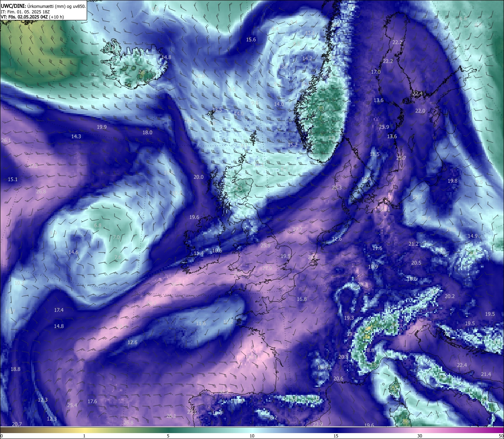The height and width of the screenshot is (439, 504).
Task: Click the map value '20.8'
Action: 343,357
